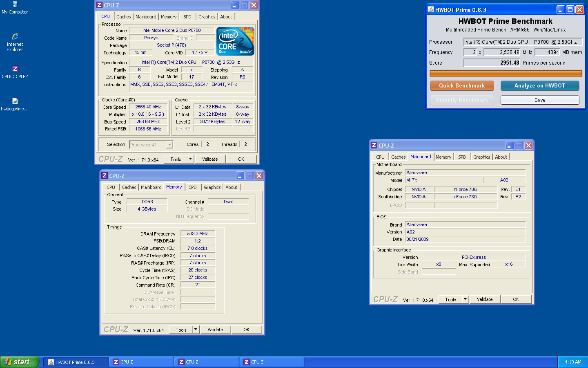Click Validate in Memory CPU-Z window
Image resolution: width=588 pixels, height=368 pixels.
[215, 330]
